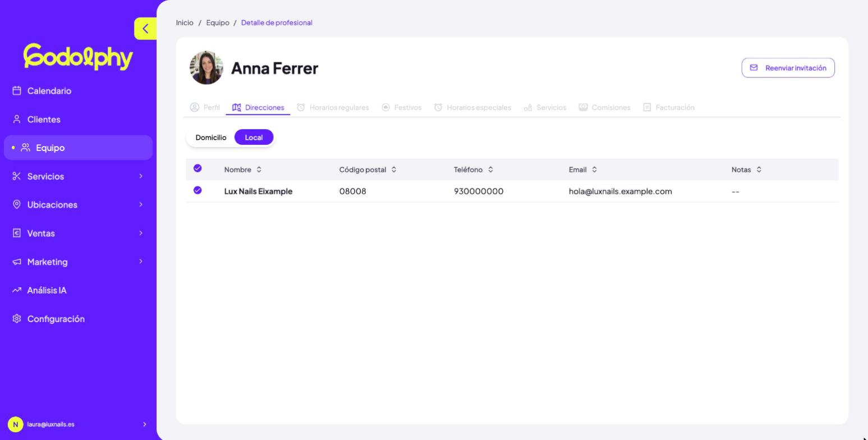Expand the laura@luxnails.es account chevron
The height and width of the screenshot is (440, 868).
(144, 424)
